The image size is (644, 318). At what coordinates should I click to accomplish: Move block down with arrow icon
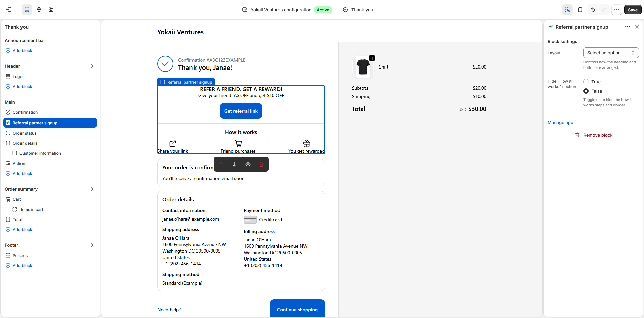click(x=234, y=164)
